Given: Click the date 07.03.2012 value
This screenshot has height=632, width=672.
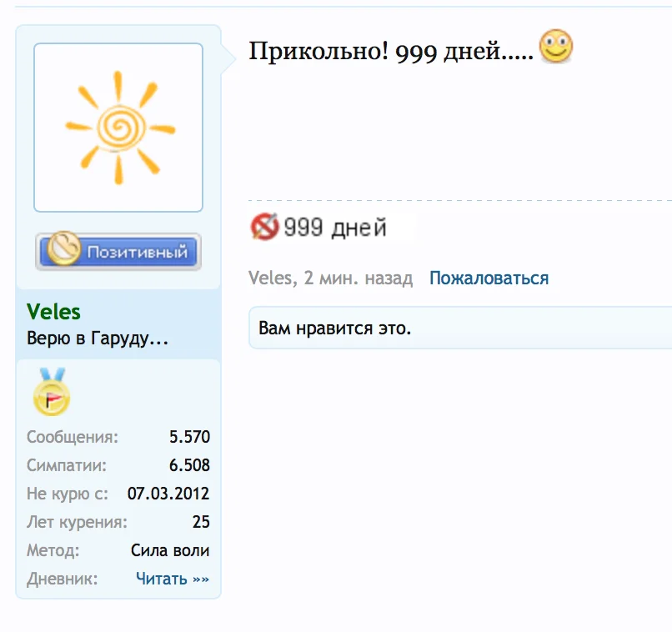Looking at the screenshot, I should (168, 493).
